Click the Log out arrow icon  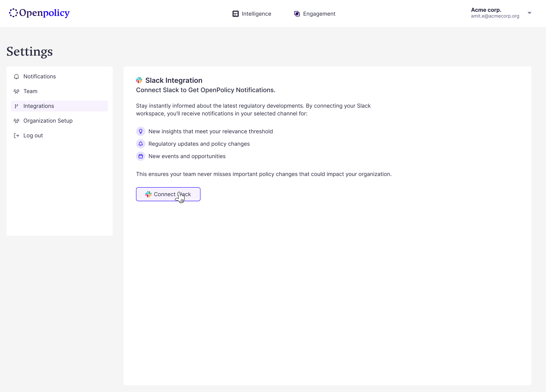click(x=16, y=136)
